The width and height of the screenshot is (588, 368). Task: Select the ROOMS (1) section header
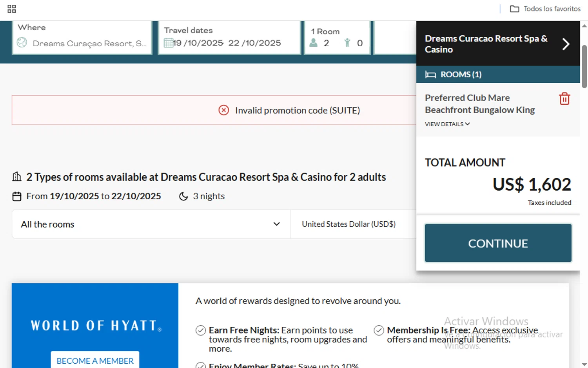click(x=498, y=75)
